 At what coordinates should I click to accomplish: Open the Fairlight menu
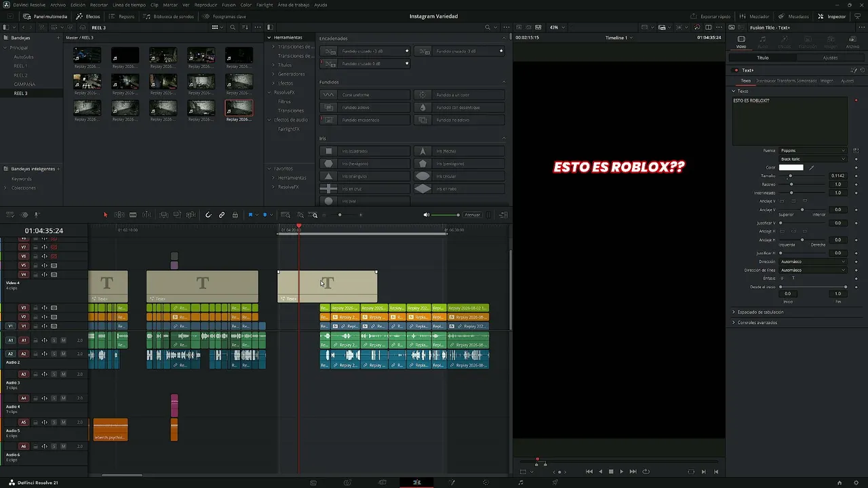pyautogui.click(x=264, y=5)
